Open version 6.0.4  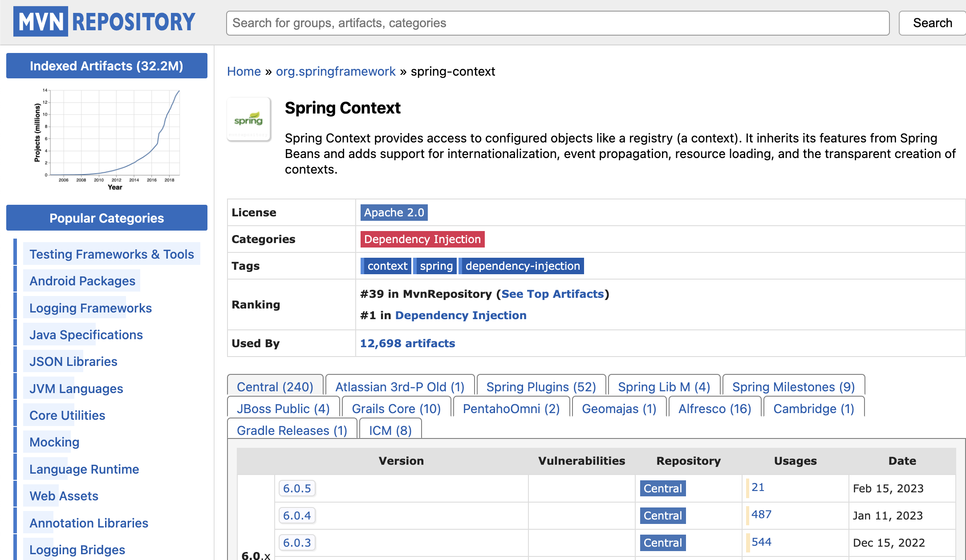click(297, 515)
